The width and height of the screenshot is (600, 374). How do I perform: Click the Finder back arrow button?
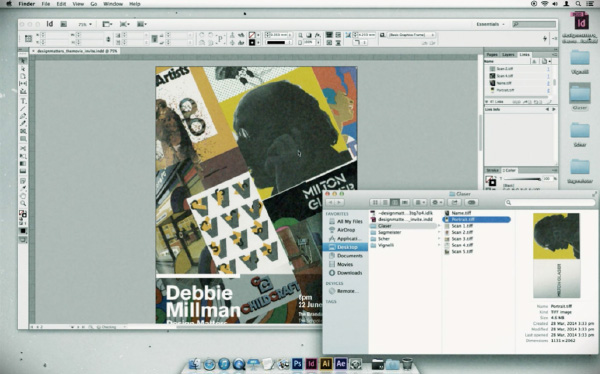[x=330, y=203]
